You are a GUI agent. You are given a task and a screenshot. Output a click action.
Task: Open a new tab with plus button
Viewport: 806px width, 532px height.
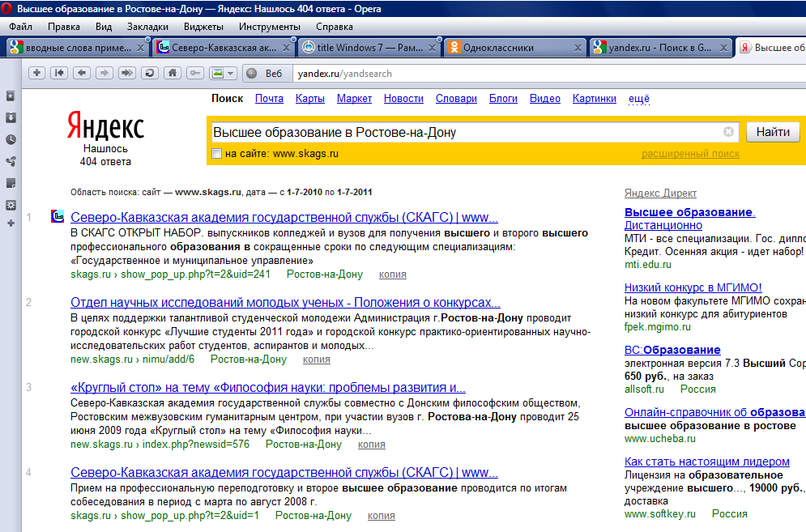pyautogui.click(x=36, y=73)
